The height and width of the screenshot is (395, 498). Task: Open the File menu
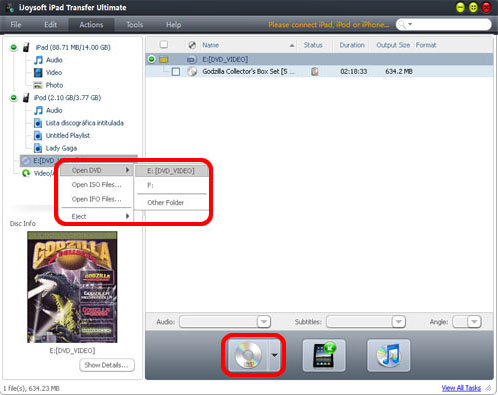[x=16, y=25]
